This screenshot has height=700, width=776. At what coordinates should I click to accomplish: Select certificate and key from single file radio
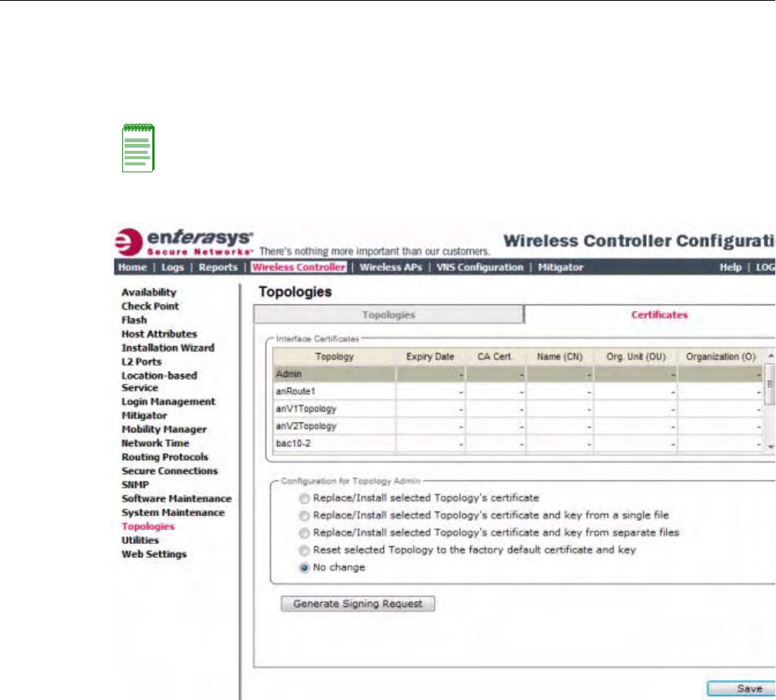305,516
